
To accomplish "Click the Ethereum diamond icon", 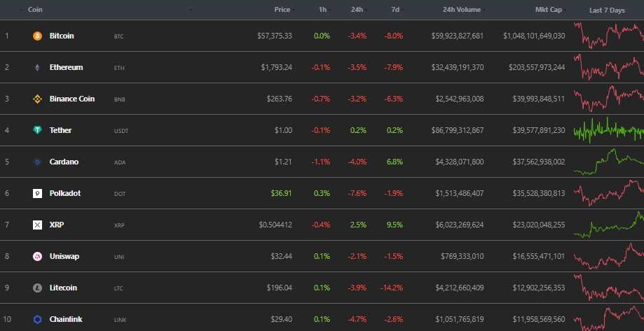I will coord(37,67).
